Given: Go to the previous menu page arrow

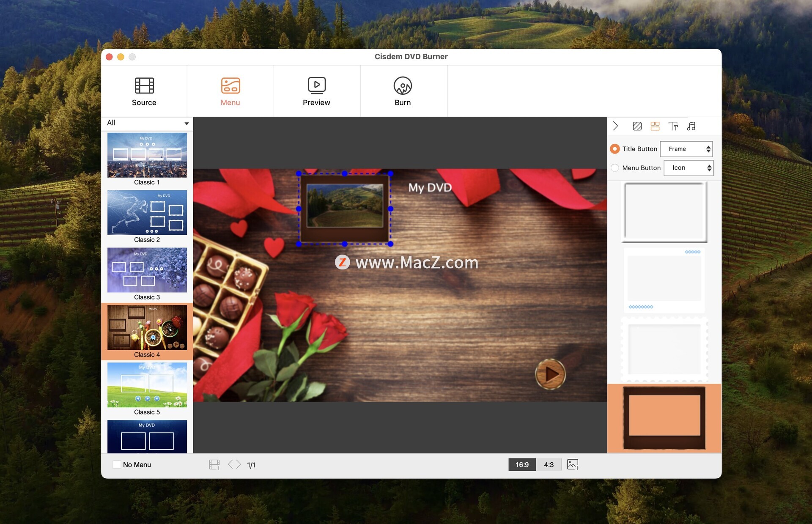Looking at the screenshot, I should [230, 464].
